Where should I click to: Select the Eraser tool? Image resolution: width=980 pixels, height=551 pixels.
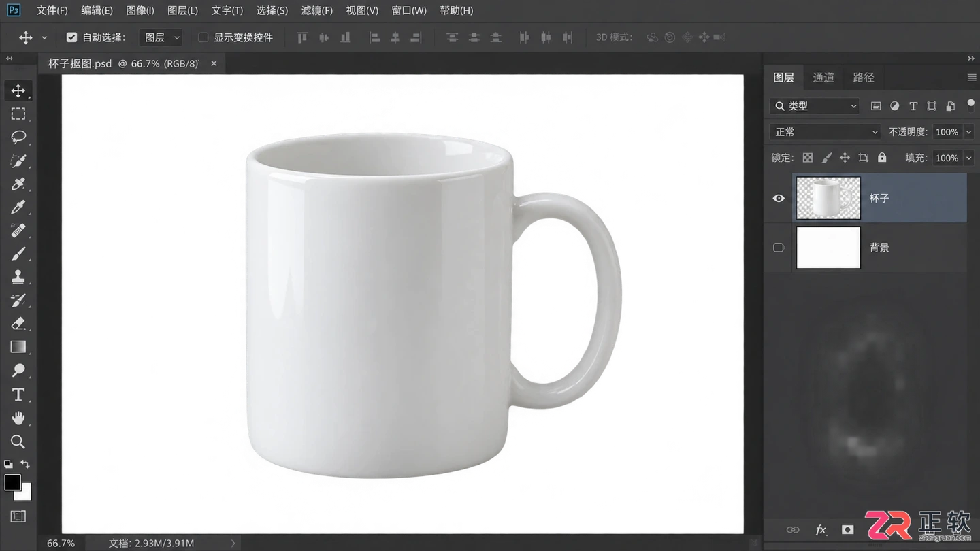pyautogui.click(x=18, y=323)
